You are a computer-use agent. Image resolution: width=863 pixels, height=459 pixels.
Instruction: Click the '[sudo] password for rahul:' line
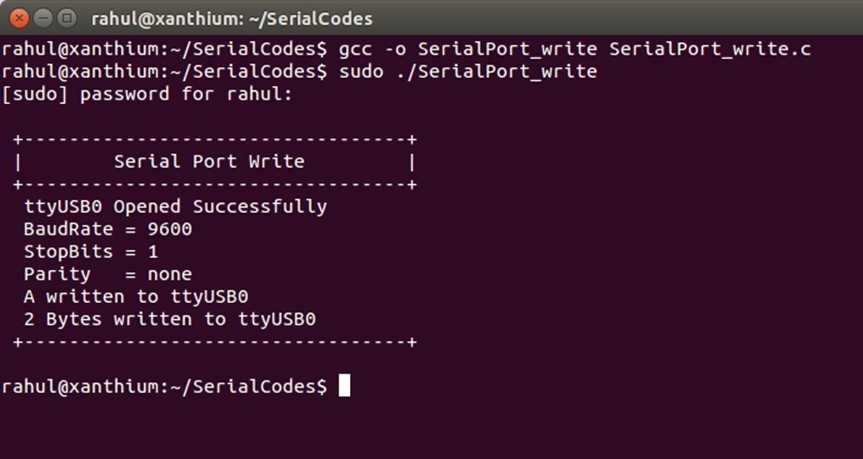147,94
